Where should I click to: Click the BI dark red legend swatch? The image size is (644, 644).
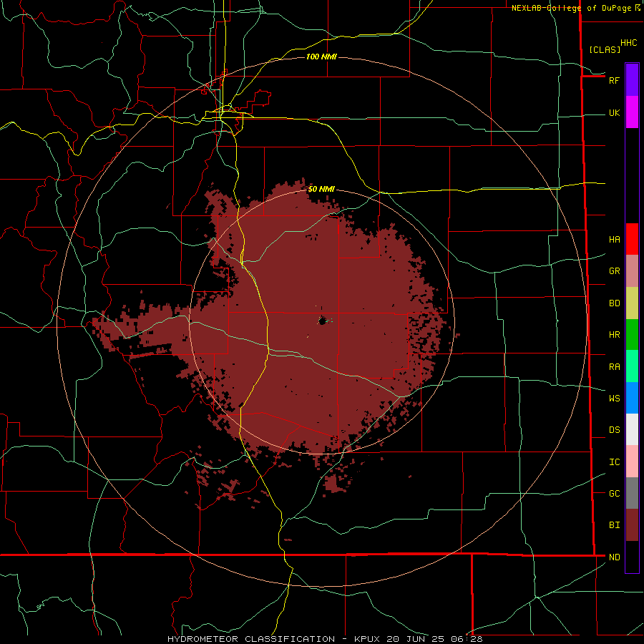632,525
